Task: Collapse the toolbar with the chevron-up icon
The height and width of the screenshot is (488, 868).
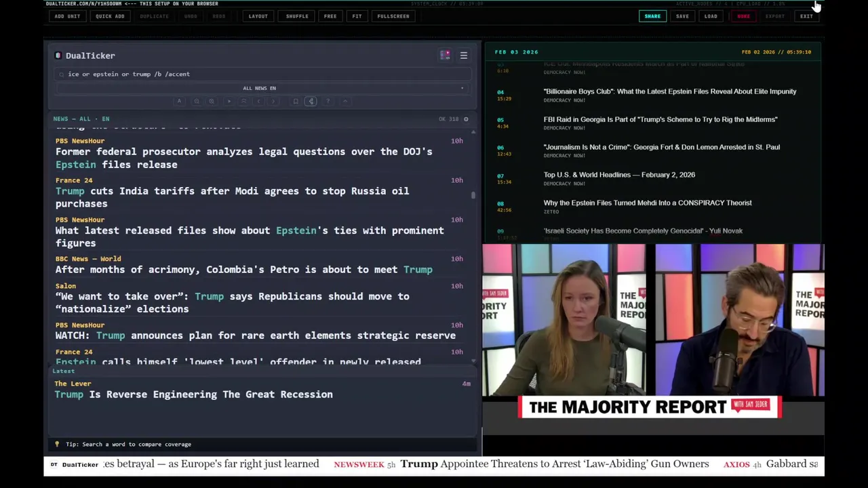Action: pyautogui.click(x=344, y=102)
